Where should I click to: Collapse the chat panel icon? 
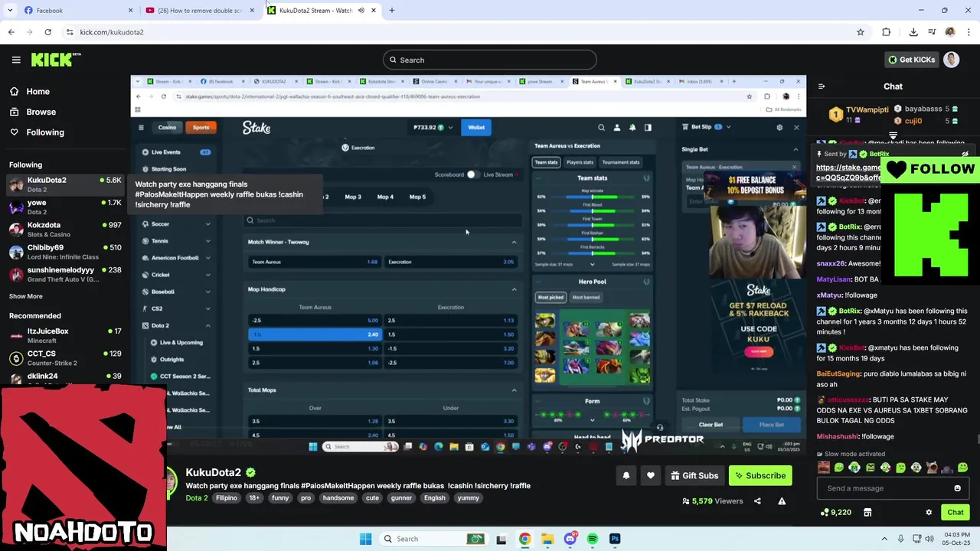pyautogui.click(x=822, y=86)
